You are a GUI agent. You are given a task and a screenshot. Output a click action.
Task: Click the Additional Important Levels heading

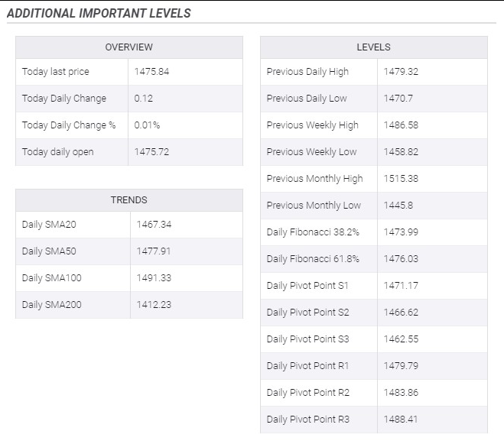coord(99,13)
